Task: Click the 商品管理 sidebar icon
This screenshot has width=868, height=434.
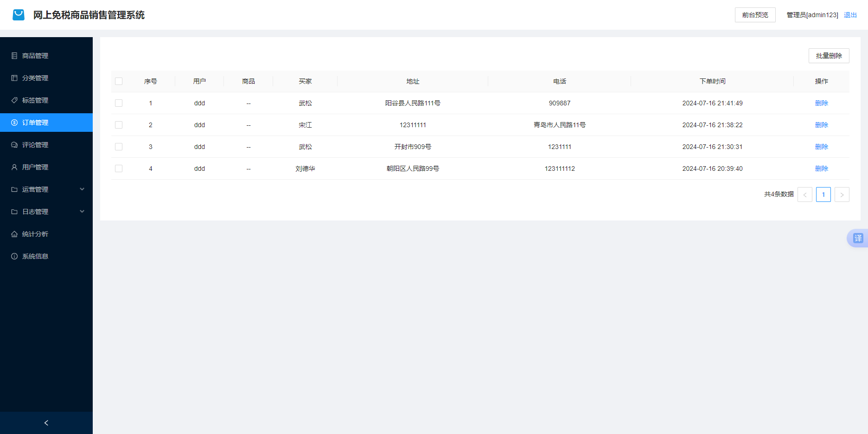Action: coord(14,56)
